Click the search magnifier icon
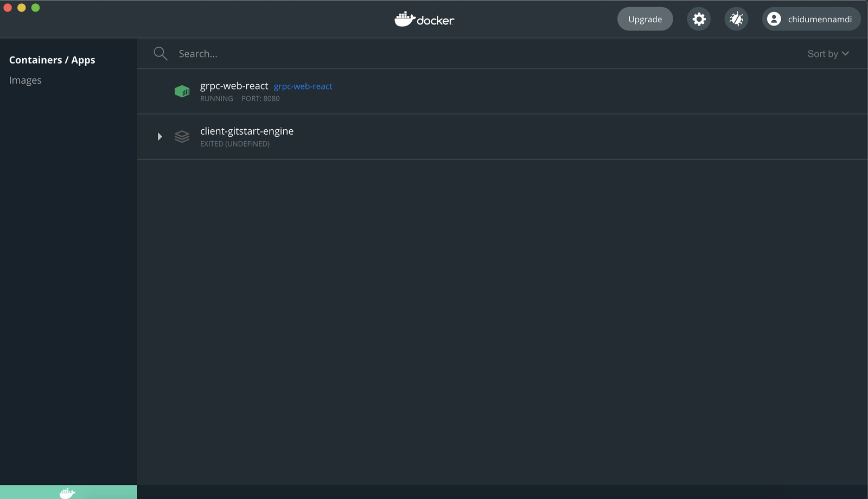Viewport: 868px width, 499px height. point(161,53)
